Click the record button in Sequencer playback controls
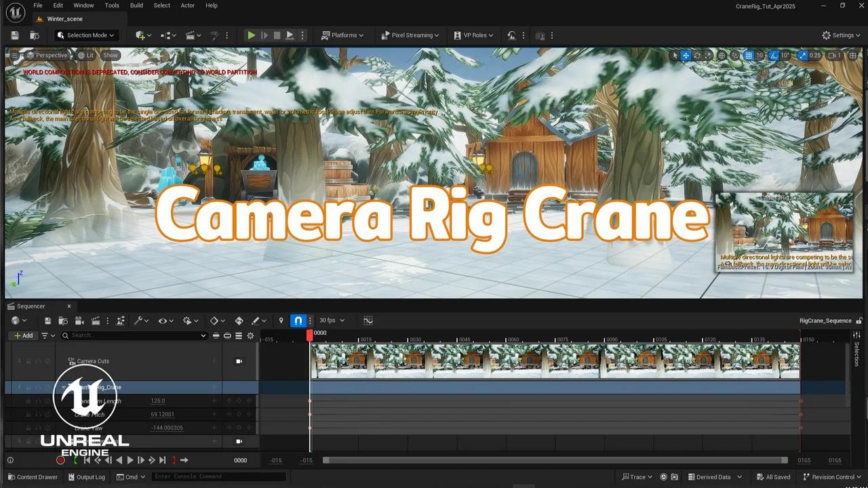Screen dimensions: 868x488 point(60,460)
